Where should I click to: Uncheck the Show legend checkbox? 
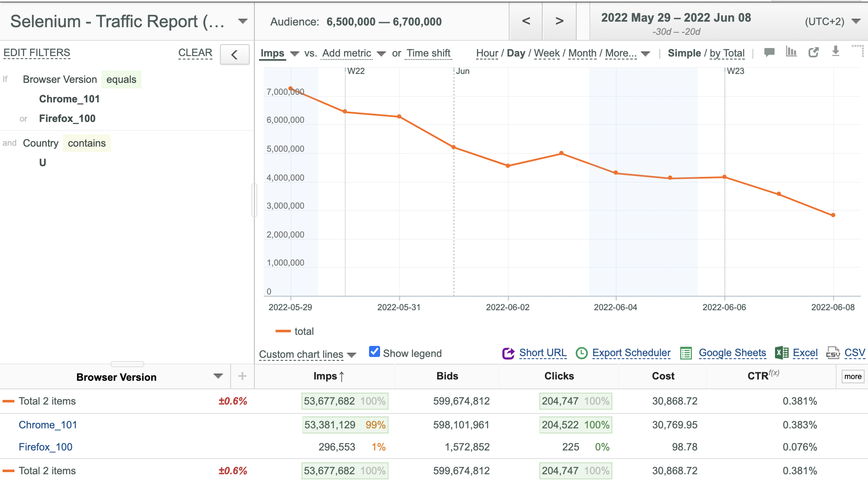tap(374, 351)
